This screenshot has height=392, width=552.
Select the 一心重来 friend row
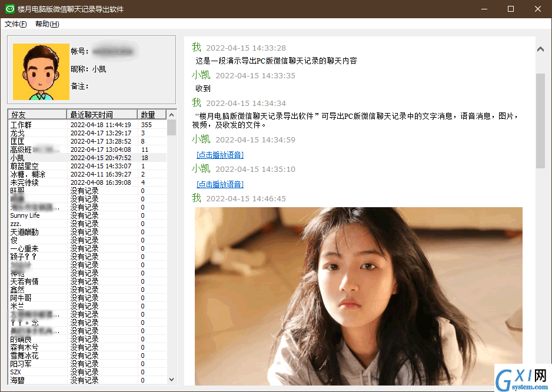87,248
